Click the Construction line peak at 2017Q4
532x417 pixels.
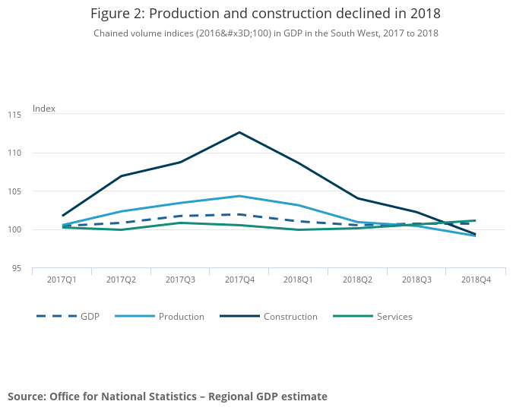(x=239, y=132)
